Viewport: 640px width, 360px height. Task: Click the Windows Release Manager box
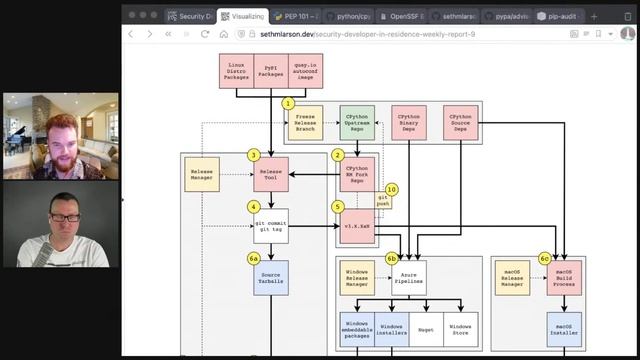click(x=357, y=278)
